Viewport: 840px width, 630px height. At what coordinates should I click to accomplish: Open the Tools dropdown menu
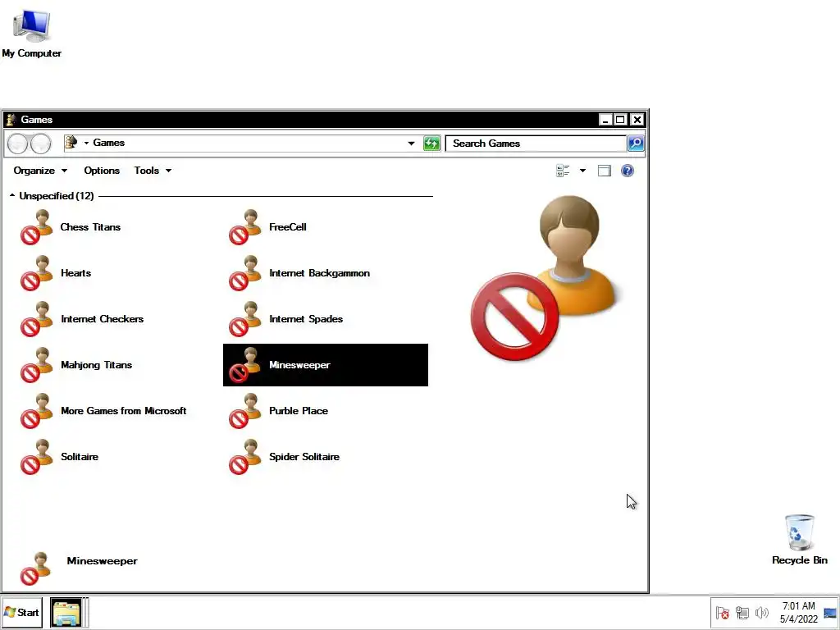[x=153, y=171]
